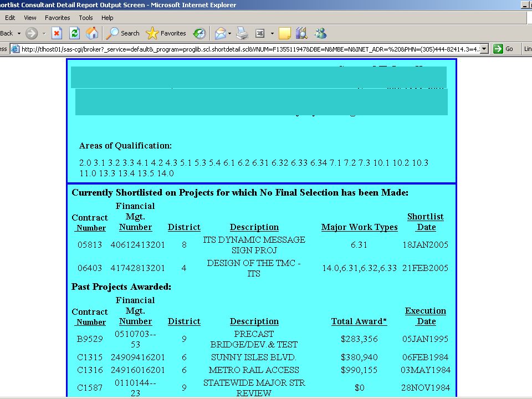Click the Forward arrow button
Viewport: 532px width, 399px height.
coord(32,33)
